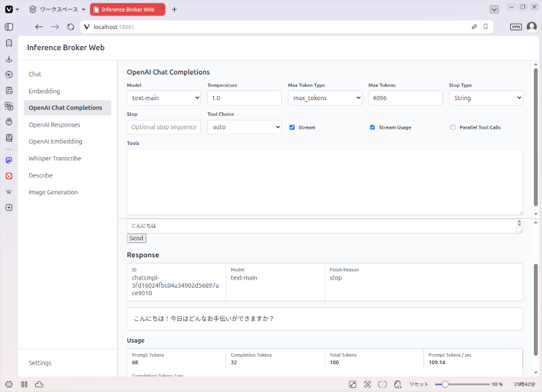Open the user profile avatar
The width and height of the screenshot is (542, 392).
532,26
